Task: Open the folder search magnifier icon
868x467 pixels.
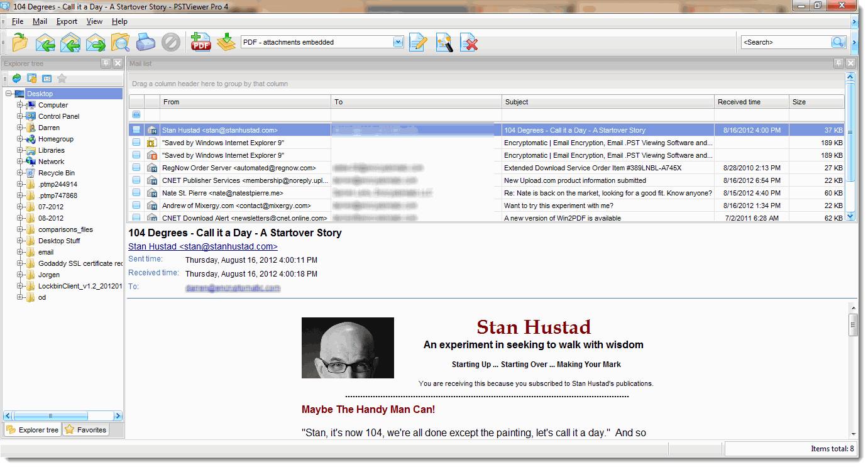Action: point(120,42)
